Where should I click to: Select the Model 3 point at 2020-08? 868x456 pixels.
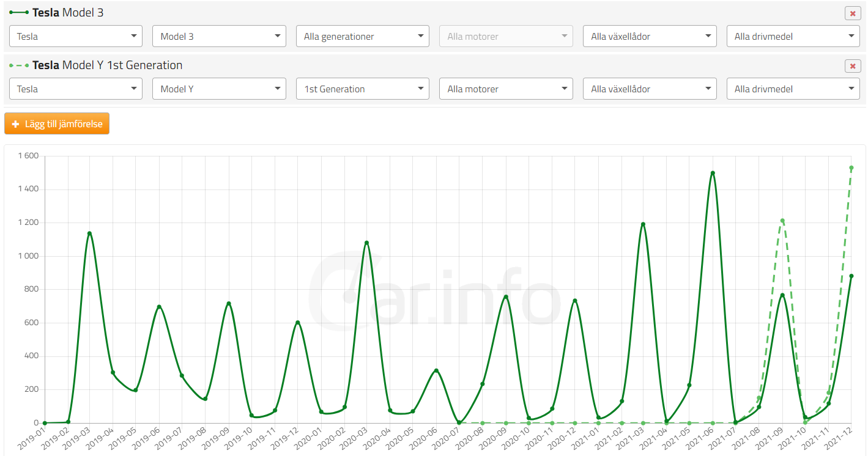[x=482, y=384]
